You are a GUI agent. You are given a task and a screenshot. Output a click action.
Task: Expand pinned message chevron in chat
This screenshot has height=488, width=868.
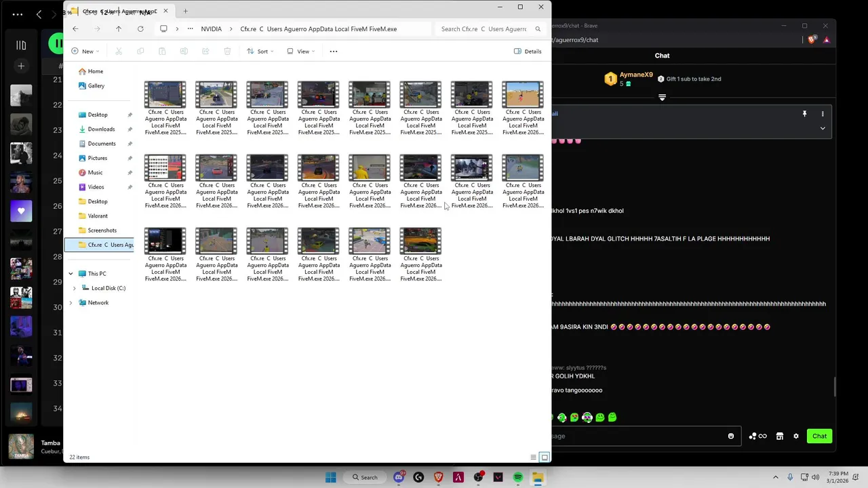pos(823,128)
